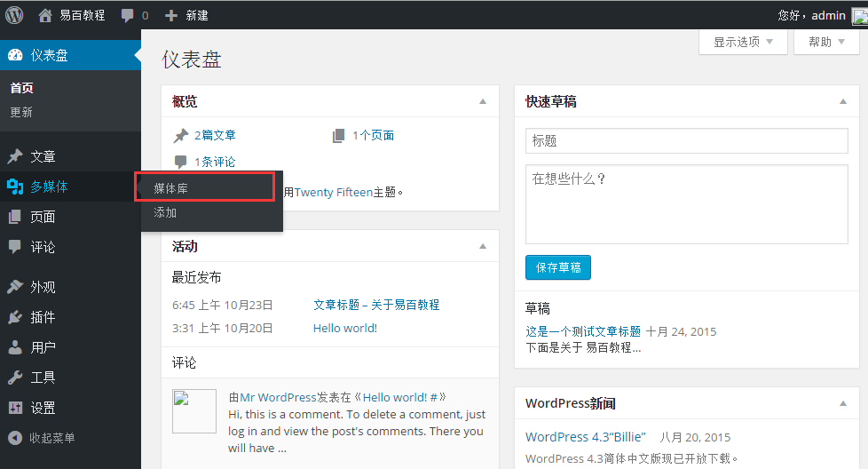Collapse the 快速草稿 panel arrow
The image size is (868, 469).
click(843, 101)
